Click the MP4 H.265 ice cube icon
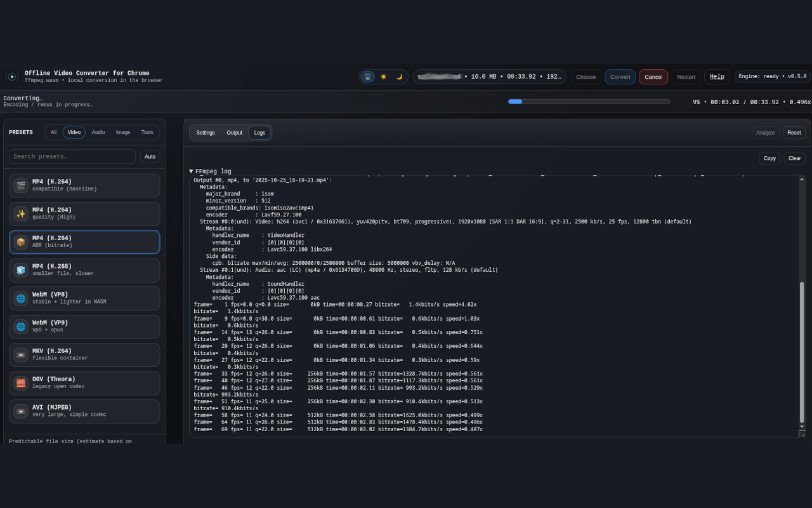The width and height of the screenshot is (812, 508). [21, 271]
